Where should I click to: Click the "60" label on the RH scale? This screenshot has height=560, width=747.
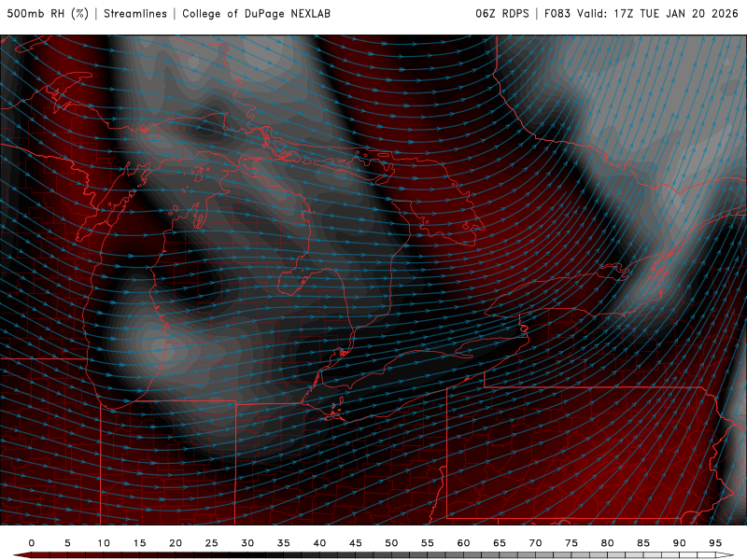point(463,543)
